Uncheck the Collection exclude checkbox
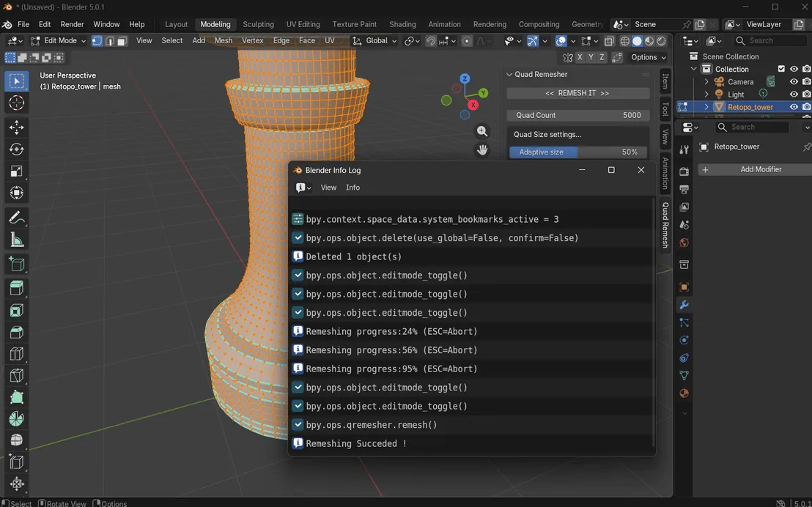The width and height of the screenshot is (812, 507). pos(781,69)
